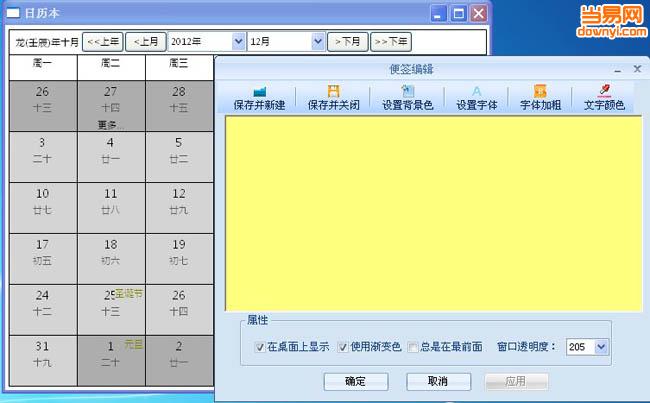The height and width of the screenshot is (403, 650).
Task: Click the 窗口透明度 value field 205
Action: (x=581, y=347)
